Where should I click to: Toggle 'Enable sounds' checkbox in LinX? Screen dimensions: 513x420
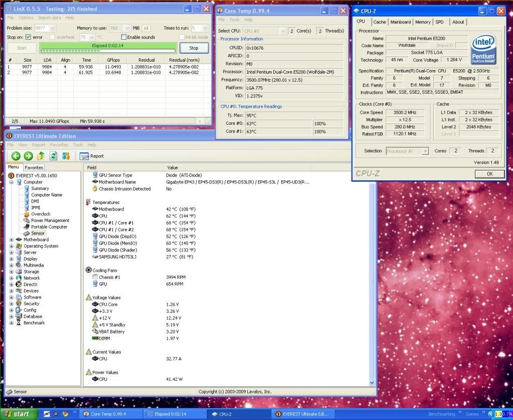point(124,37)
